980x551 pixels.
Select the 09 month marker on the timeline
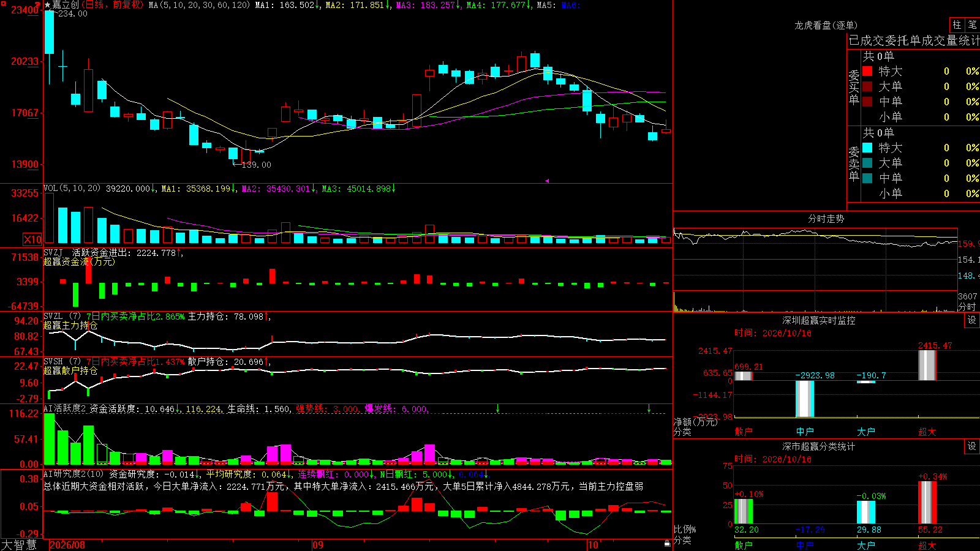(318, 545)
